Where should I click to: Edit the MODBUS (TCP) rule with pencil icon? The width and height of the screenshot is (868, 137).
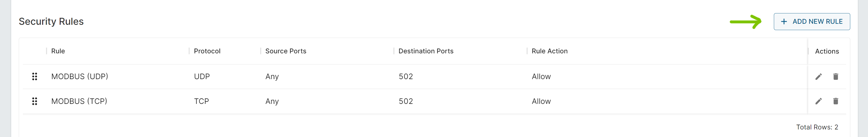click(x=819, y=101)
